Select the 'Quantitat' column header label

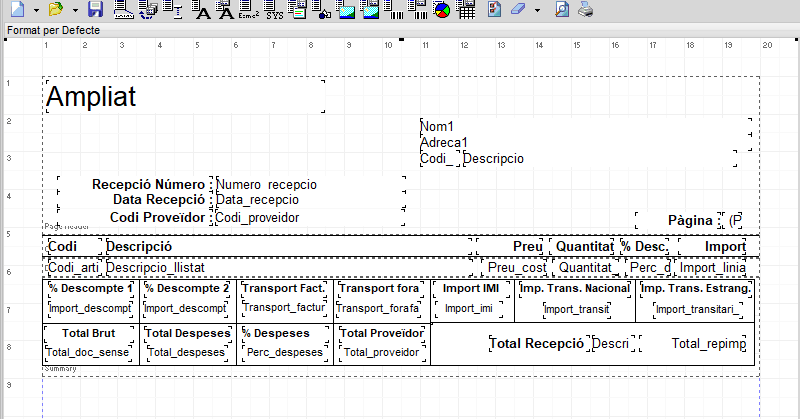tap(583, 247)
